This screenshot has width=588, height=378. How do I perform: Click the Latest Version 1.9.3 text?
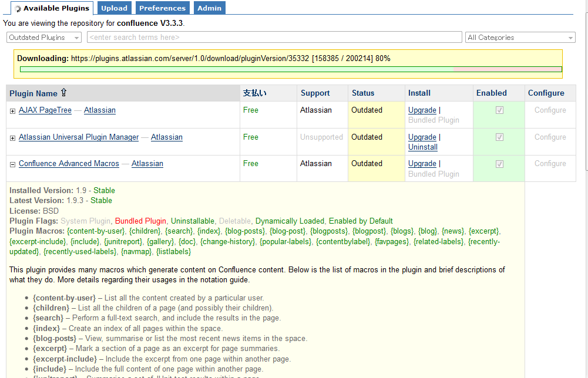coord(61,200)
